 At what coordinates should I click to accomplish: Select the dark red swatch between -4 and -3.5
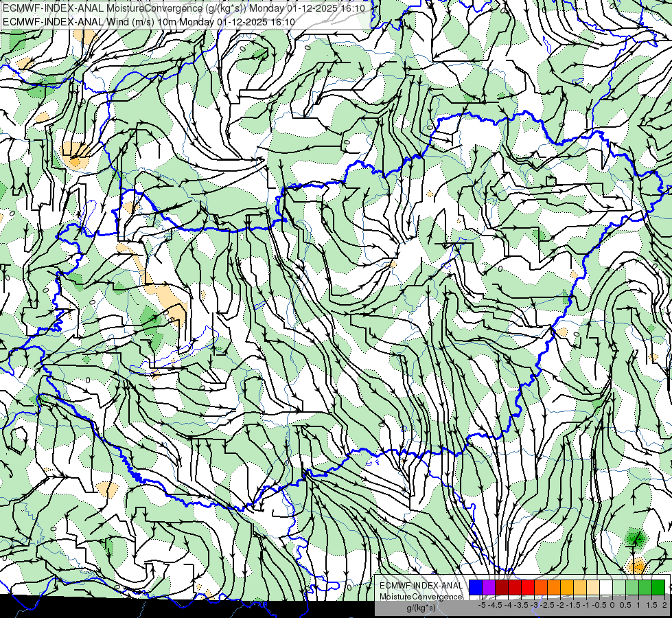click(x=515, y=587)
